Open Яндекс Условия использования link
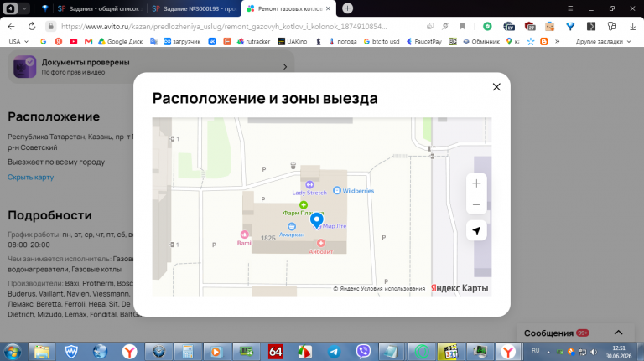Screen dimensions: 644x361 (x=392, y=288)
